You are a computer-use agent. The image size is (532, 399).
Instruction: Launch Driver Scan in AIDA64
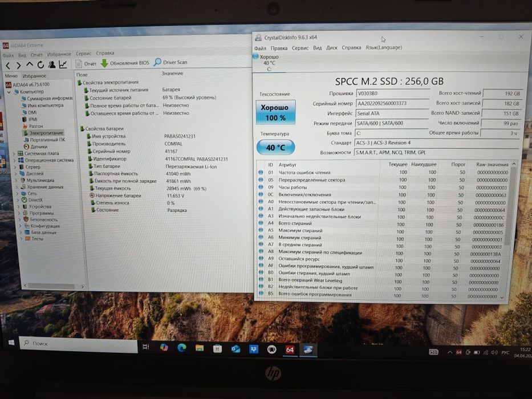170,62
